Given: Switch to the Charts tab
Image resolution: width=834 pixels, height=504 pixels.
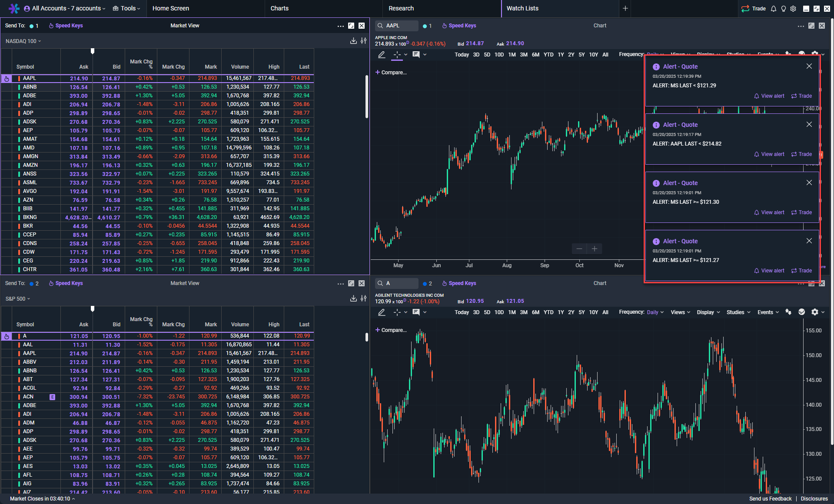Looking at the screenshot, I should tap(279, 8).
